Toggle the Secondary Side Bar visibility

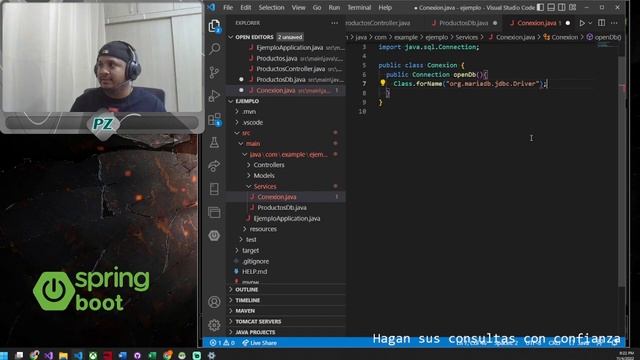point(562,7)
